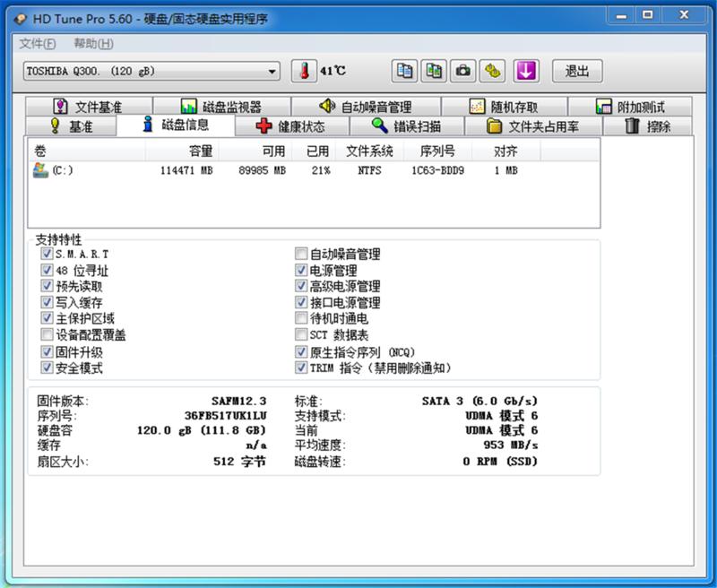Click the purple down-arrow minimize-to-tray icon
The width and height of the screenshot is (717, 588).
pyautogui.click(x=525, y=71)
